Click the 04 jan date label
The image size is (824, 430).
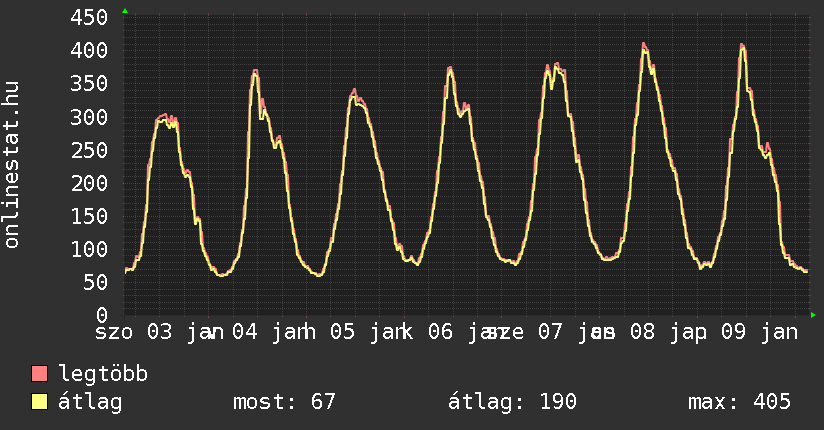click(x=277, y=331)
